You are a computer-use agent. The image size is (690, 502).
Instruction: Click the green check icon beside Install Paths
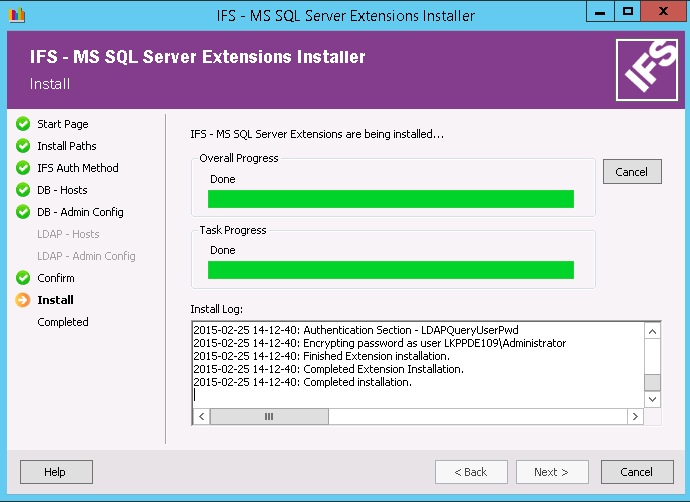pos(23,146)
